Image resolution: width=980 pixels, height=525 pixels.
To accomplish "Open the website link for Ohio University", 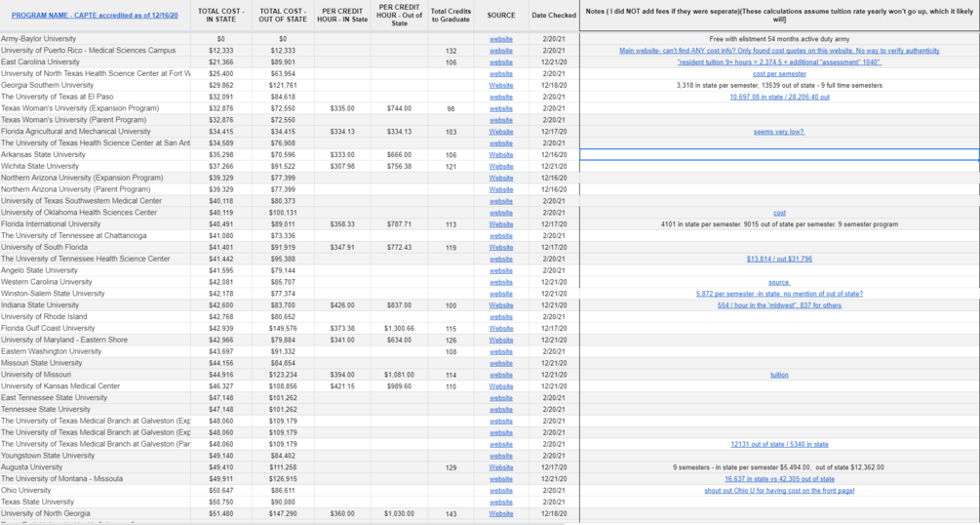I will tap(500, 491).
